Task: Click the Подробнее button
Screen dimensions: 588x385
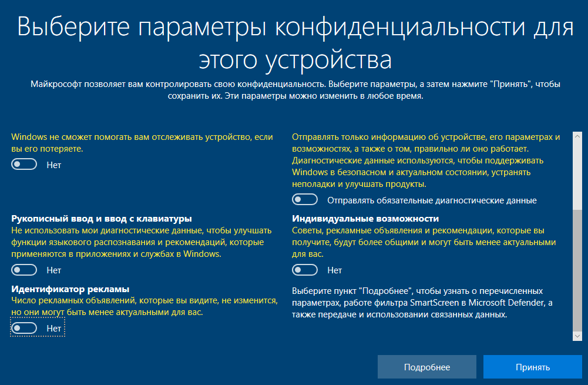Action: coord(426,367)
